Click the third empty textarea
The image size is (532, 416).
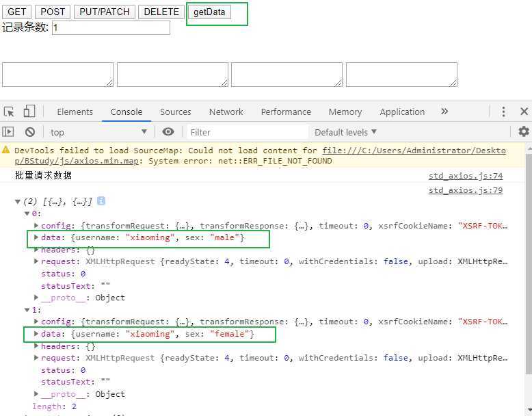[287, 75]
